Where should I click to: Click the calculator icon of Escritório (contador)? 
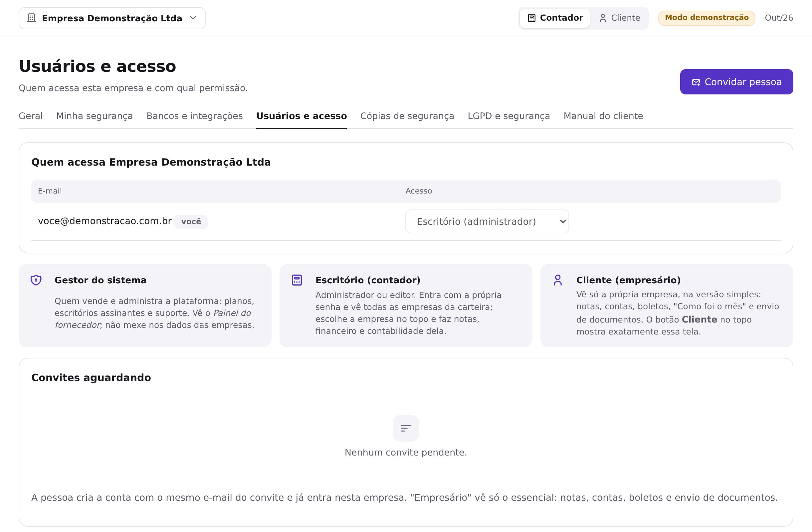[297, 280]
